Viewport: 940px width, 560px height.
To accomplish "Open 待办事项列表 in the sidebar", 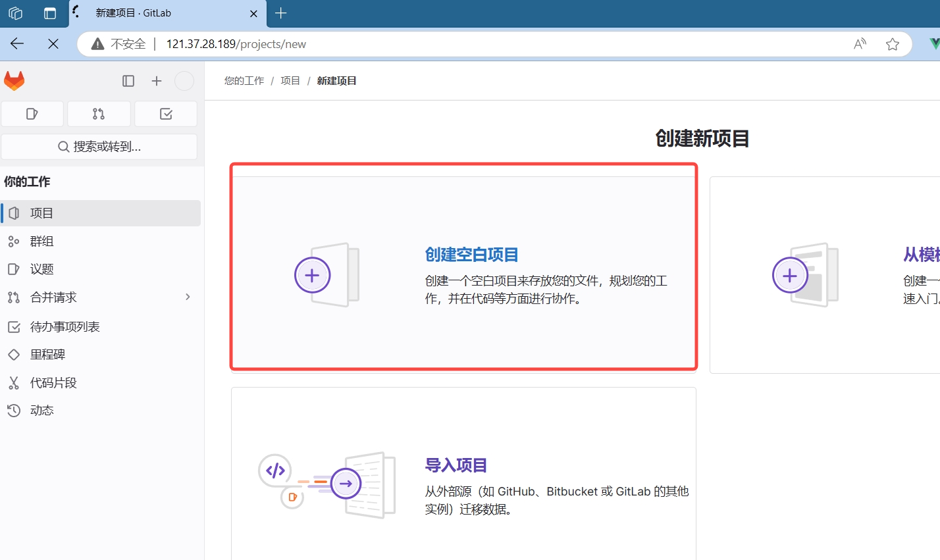I will pyautogui.click(x=101, y=327).
